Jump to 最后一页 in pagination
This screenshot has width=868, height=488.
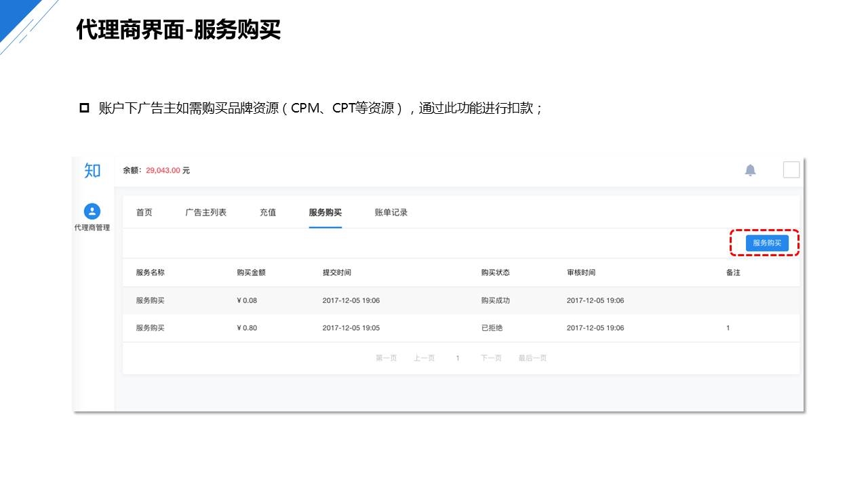pos(532,358)
